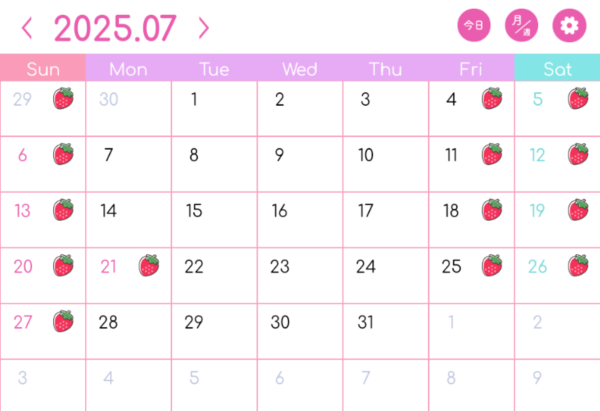Image resolution: width=600 pixels, height=411 pixels.
Task: Click strawberry stamp on July 27
Action: [x=63, y=321]
